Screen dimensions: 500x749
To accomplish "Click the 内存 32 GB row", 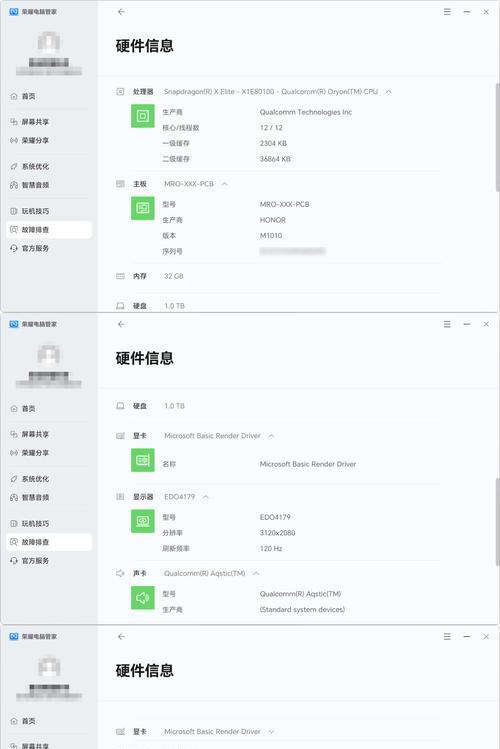I will 278,276.
